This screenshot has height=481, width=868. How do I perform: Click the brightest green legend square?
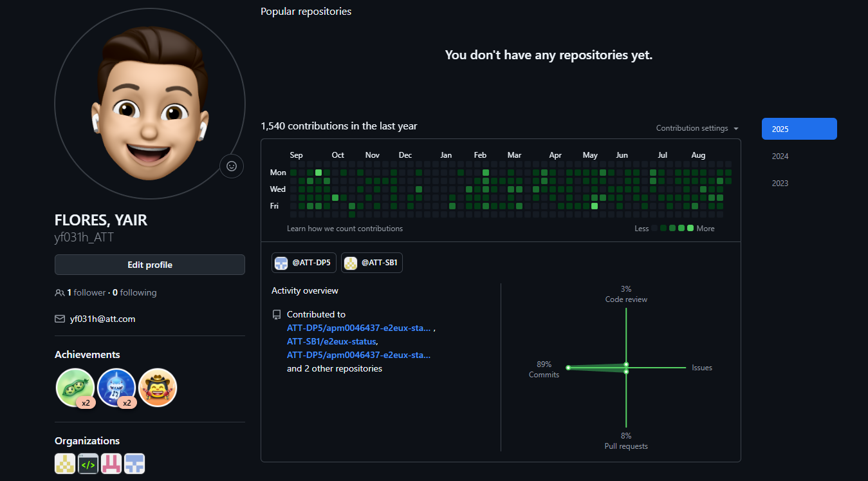[690, 228]
